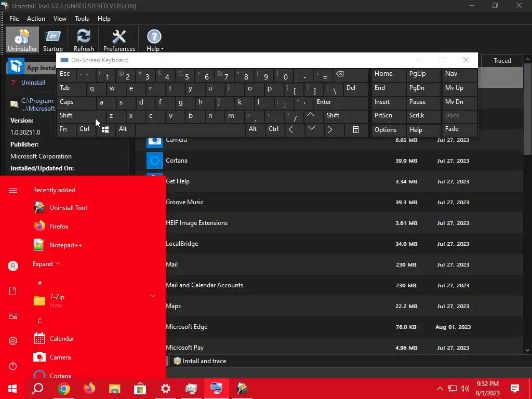Screen dimensions: 532x399
Task: Refresh the installed apps list
Action: pos(84,40)
